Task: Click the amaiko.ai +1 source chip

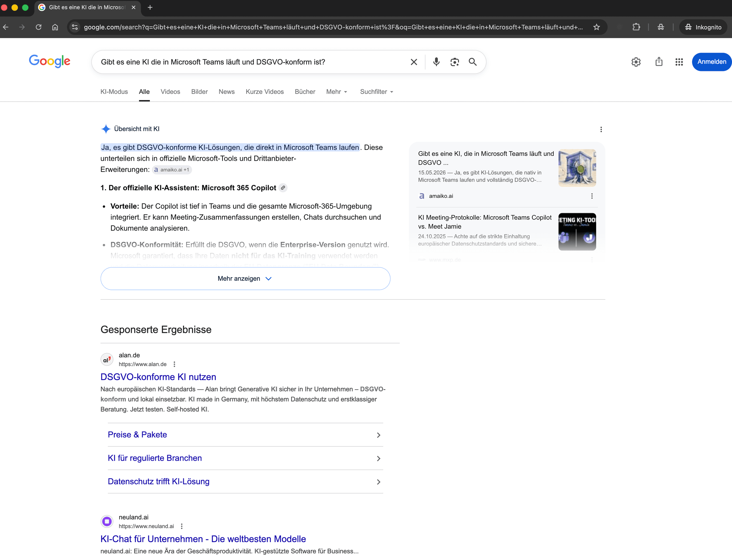Action: [172, 170]
